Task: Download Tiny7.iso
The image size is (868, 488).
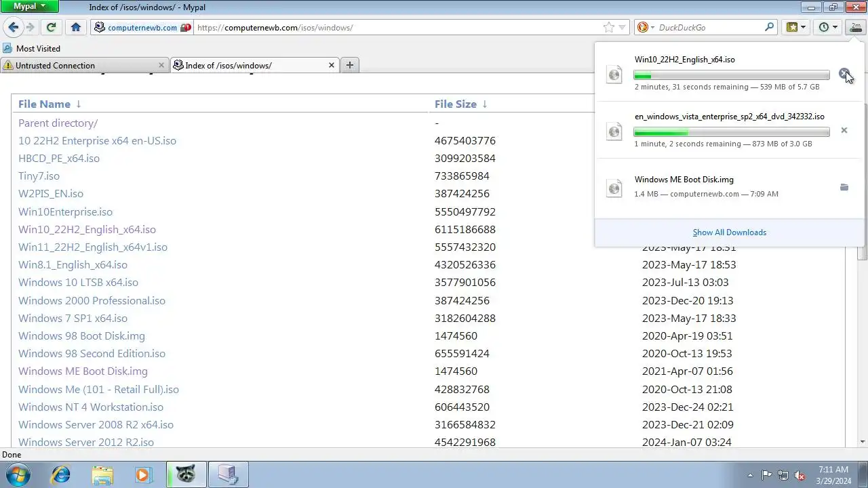Action: click(39, 176)
